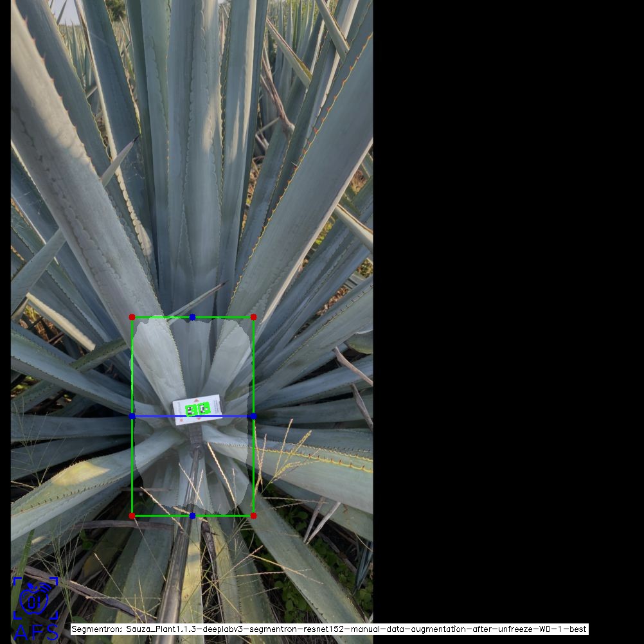Click the top-edge blue midpoint handle
Image resolution: width=644 pixels, height=644 pixels.
tap(192, 317)
